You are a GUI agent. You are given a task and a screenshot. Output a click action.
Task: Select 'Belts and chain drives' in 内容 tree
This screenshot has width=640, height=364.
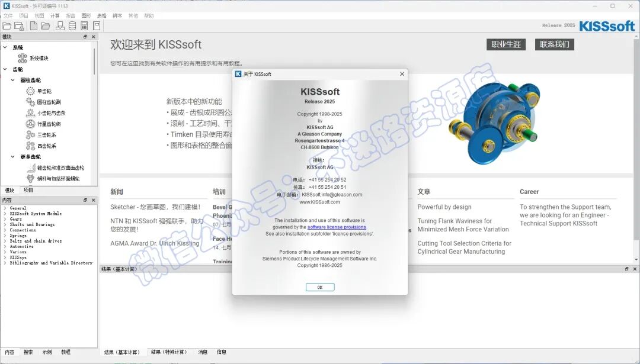point(36,241)
